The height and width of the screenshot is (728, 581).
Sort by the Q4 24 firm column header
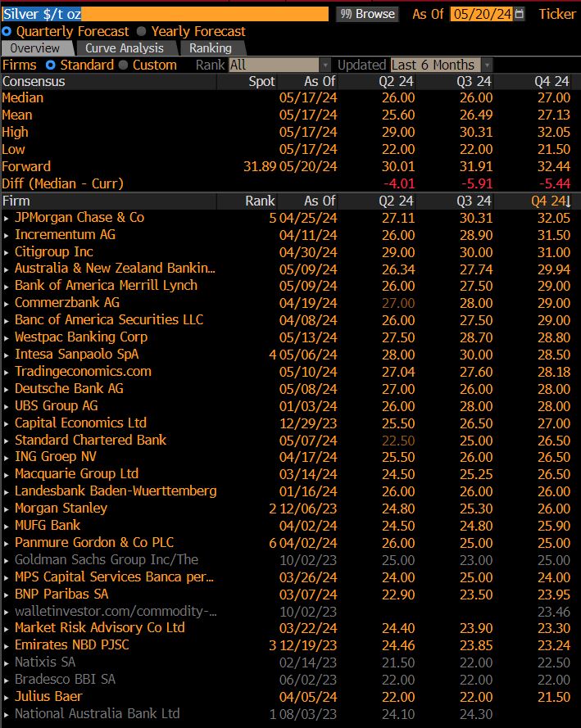551,201
